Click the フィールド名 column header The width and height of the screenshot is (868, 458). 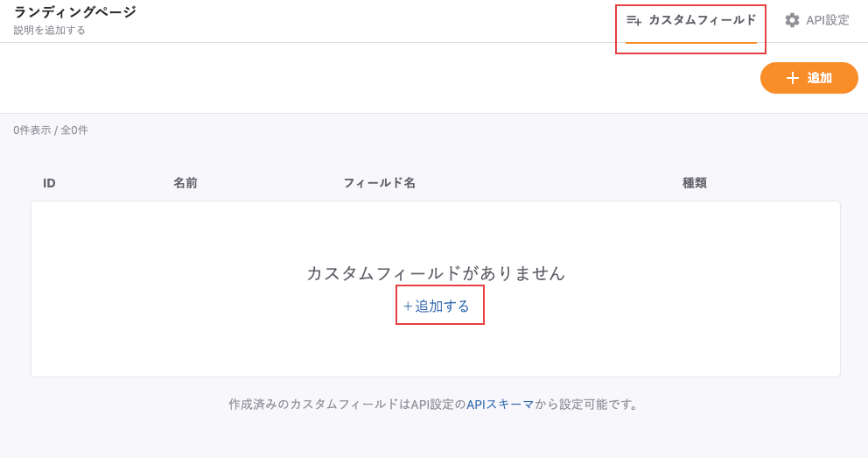(x=379, y=183)
